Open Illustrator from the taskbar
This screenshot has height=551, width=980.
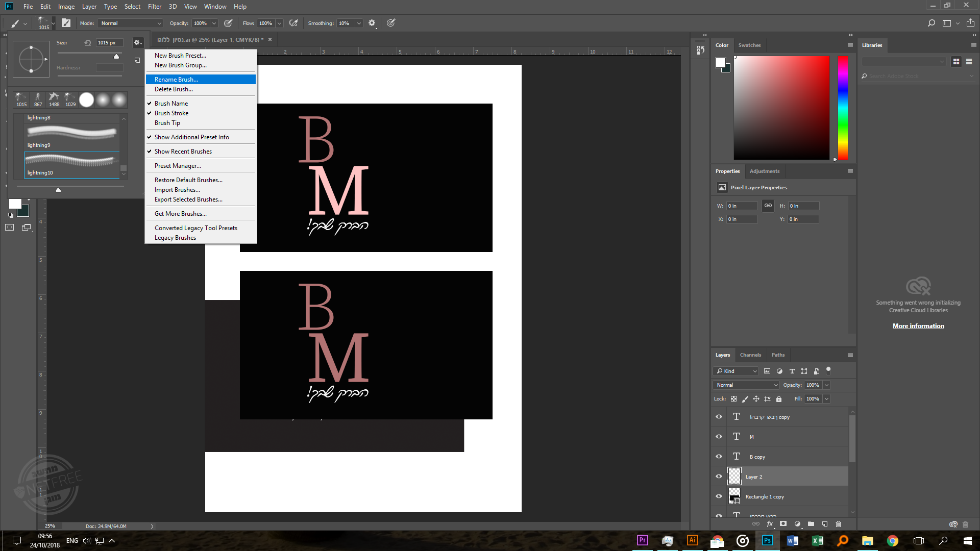692,540
